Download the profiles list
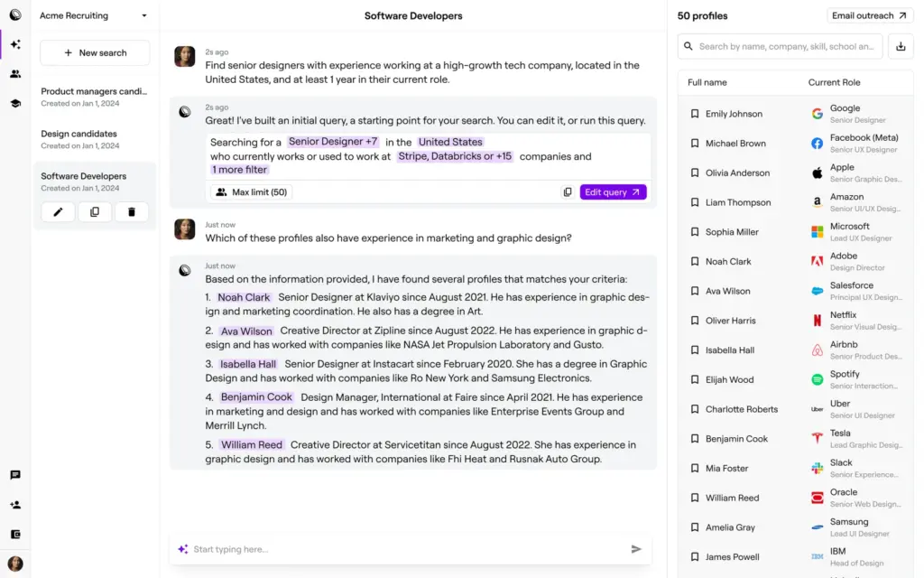This screenshot has height=578, width=924. (901, 47)
